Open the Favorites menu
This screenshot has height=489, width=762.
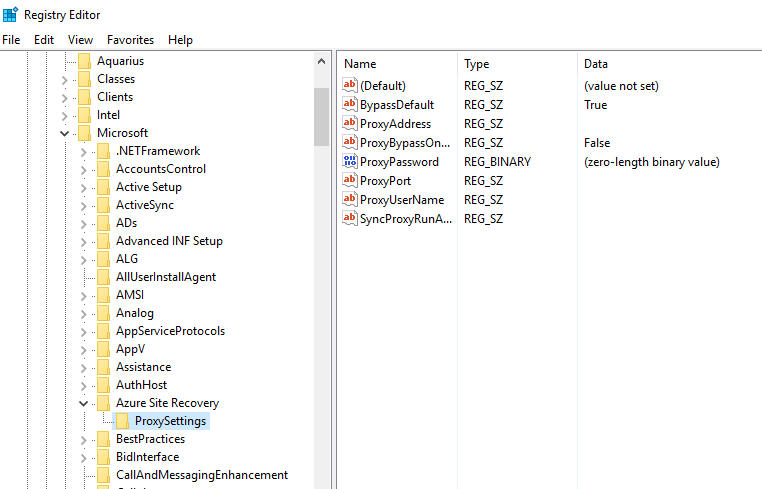pyautogui.click(x=130, y=40)
